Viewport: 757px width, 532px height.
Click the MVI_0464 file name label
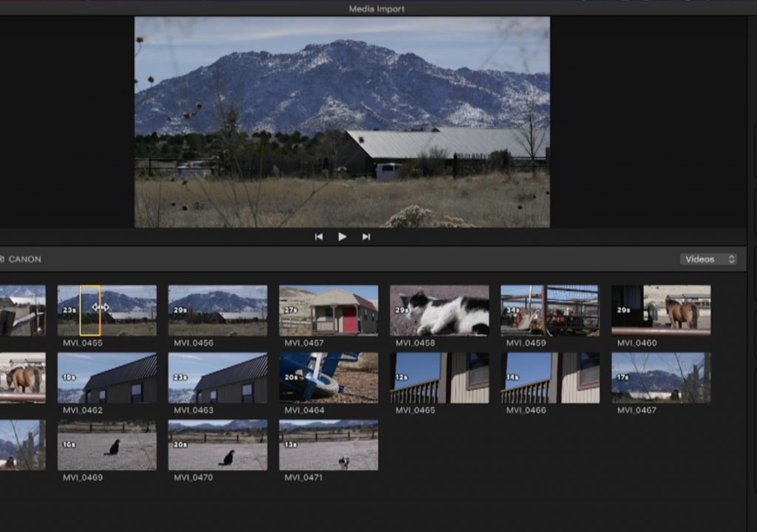coord(304,410)
